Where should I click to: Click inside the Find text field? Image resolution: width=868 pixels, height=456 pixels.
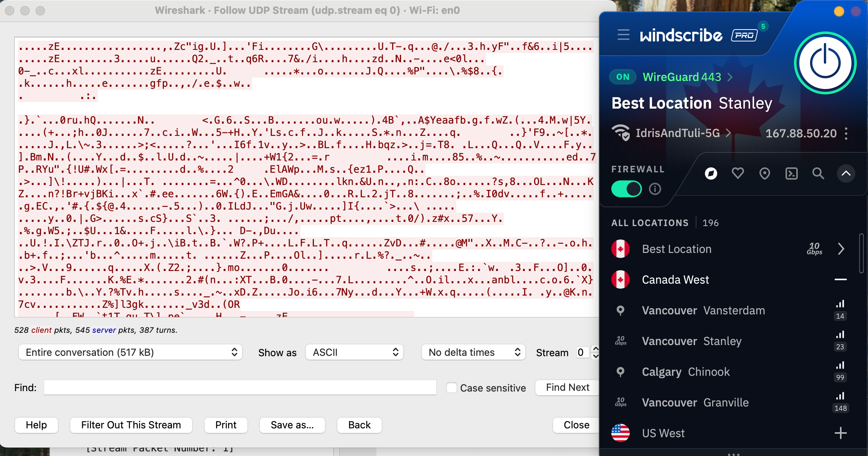click(x=240, y=387)
